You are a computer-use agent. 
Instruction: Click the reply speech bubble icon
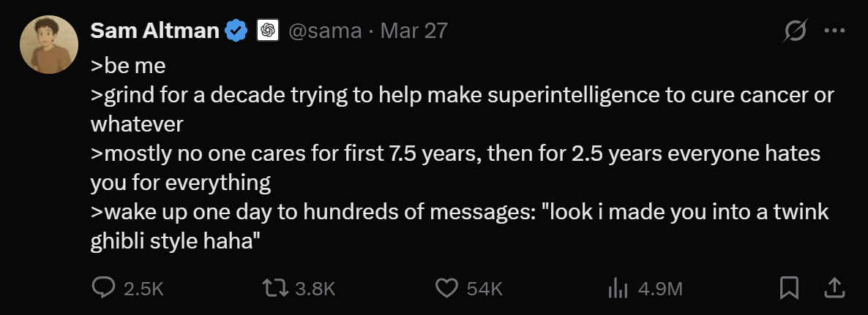click(103, 288)
